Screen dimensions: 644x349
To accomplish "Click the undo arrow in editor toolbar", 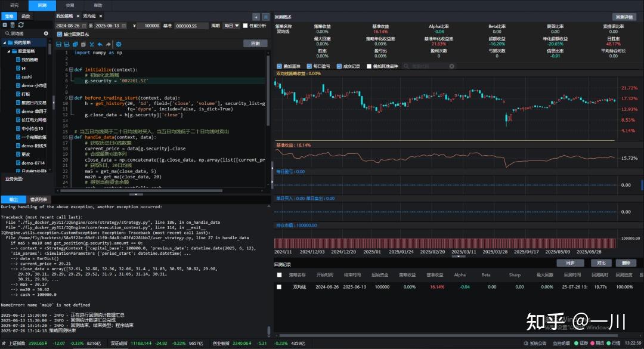I will click(100, 44).
